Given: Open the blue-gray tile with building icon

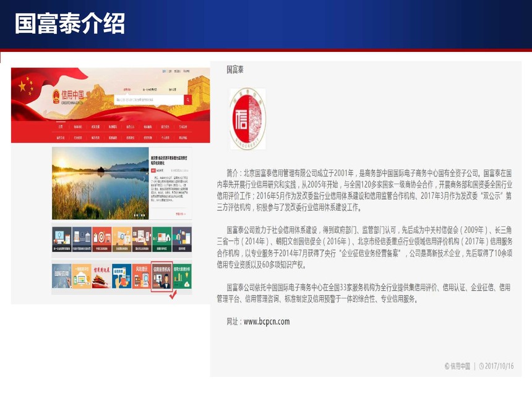Looking at the screenshot, I should coord(82,239).
